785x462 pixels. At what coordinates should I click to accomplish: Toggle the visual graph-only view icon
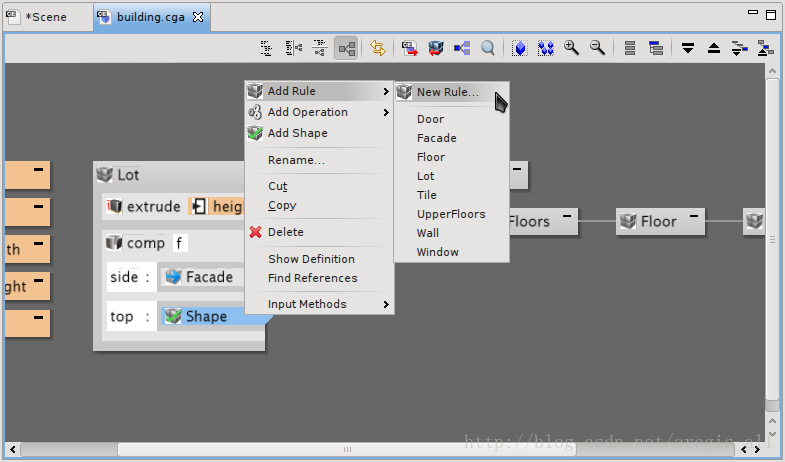click(x=346, y=48)
